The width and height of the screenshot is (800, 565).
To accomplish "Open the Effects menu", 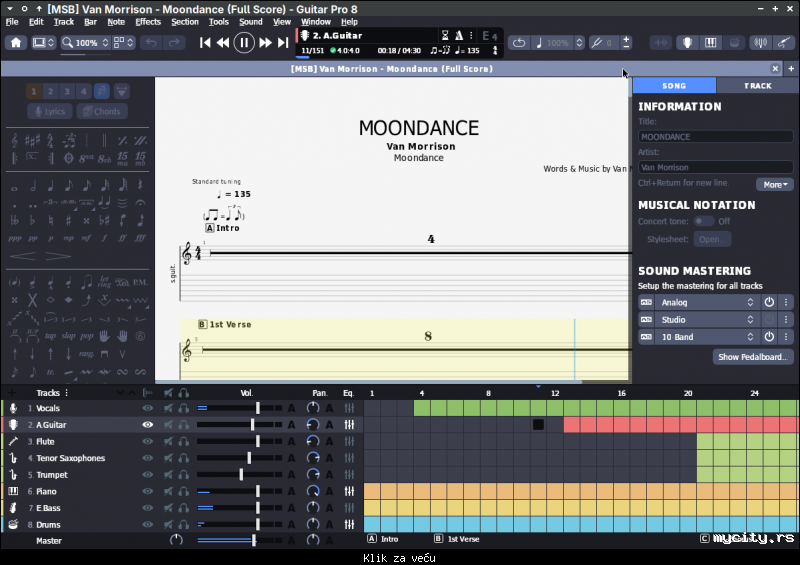I will tap(148, 21).
